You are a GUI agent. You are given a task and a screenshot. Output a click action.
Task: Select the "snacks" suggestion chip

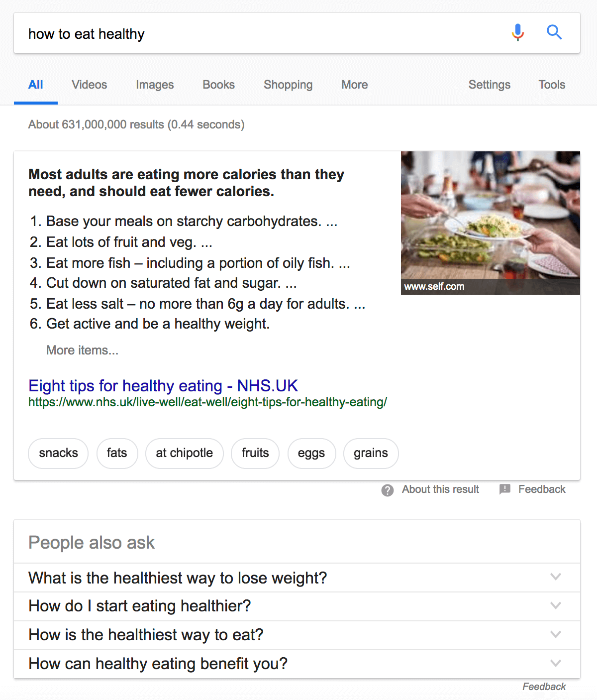(x=59, y=453)
